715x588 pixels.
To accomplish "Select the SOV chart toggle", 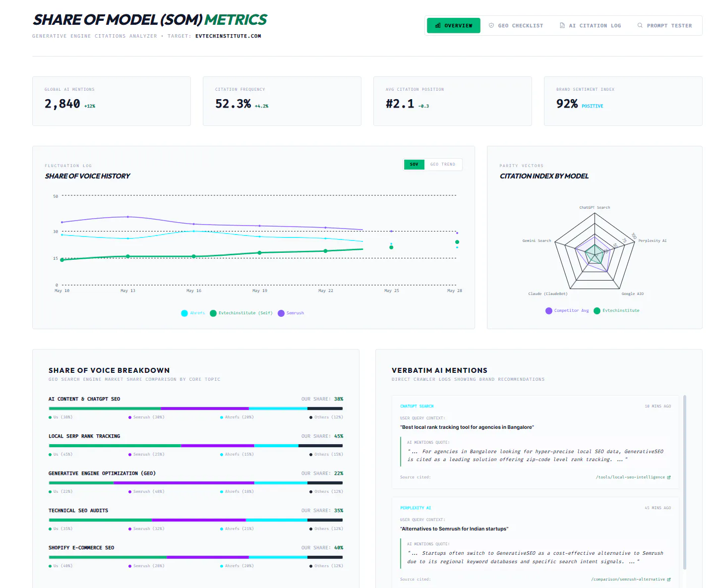I will coord(414,164).
